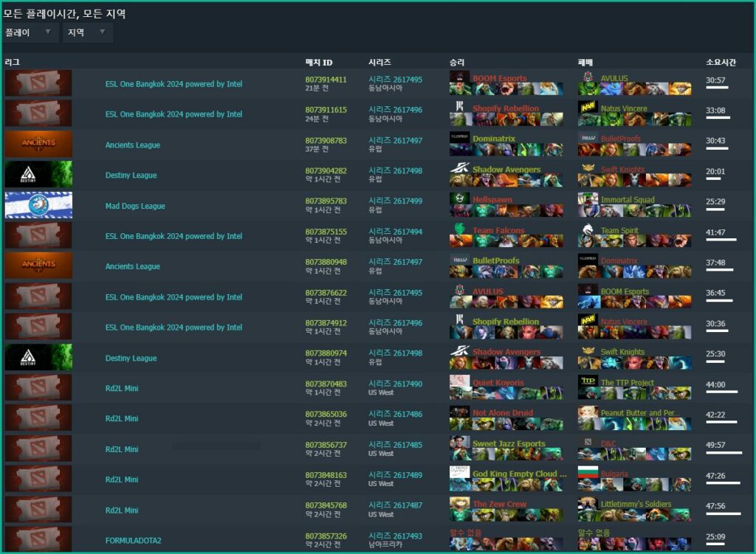Click the Peanut Butter team logo

tap(588, 412)
